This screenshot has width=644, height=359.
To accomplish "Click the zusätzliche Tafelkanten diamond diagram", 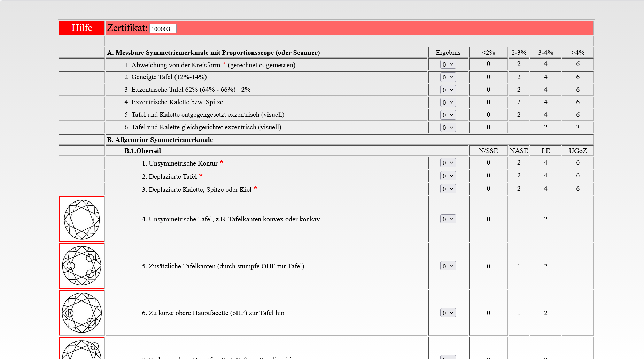I will [x=82, y=266].
